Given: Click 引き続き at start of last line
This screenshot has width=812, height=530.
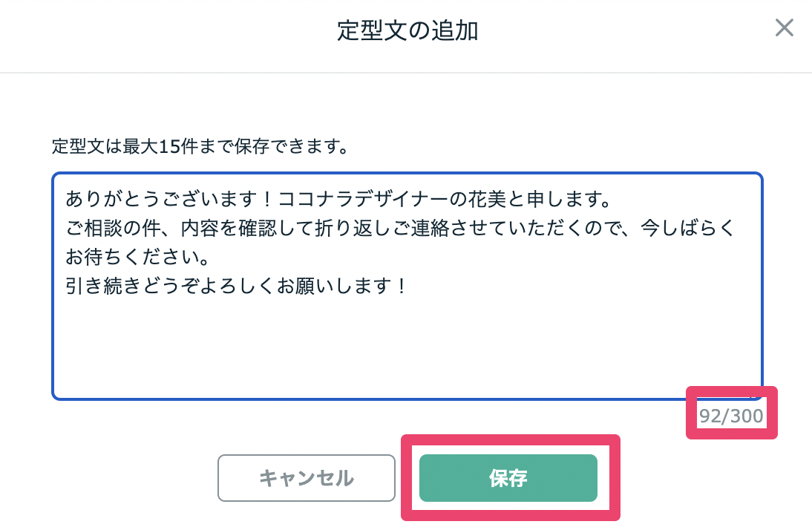Looking at the screenshot, I should (x=95, y=287).
